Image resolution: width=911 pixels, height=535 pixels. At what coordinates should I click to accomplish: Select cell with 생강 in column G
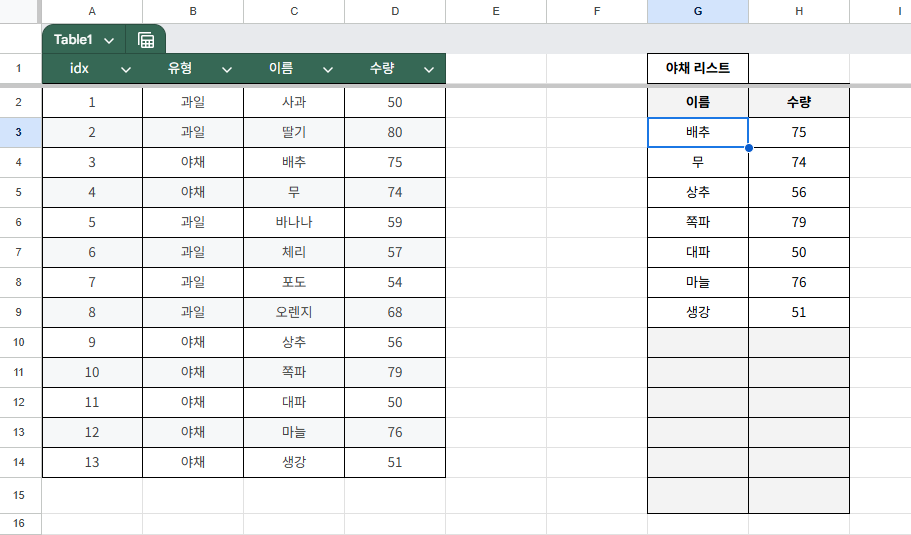pos(698,313)
